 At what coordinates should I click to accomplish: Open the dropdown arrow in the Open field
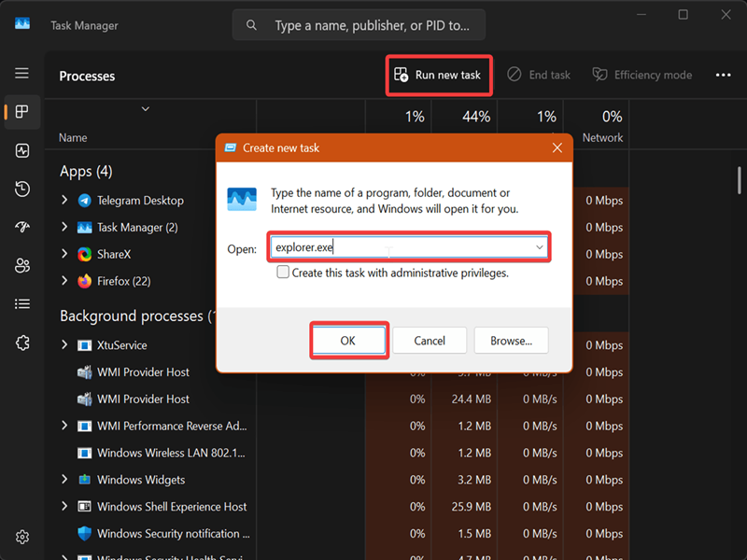(540, 247)
